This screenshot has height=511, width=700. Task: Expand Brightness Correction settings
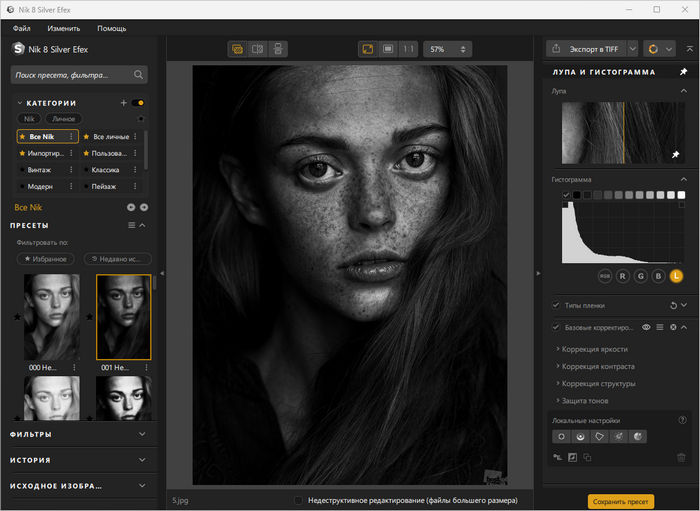coord(594,349)
